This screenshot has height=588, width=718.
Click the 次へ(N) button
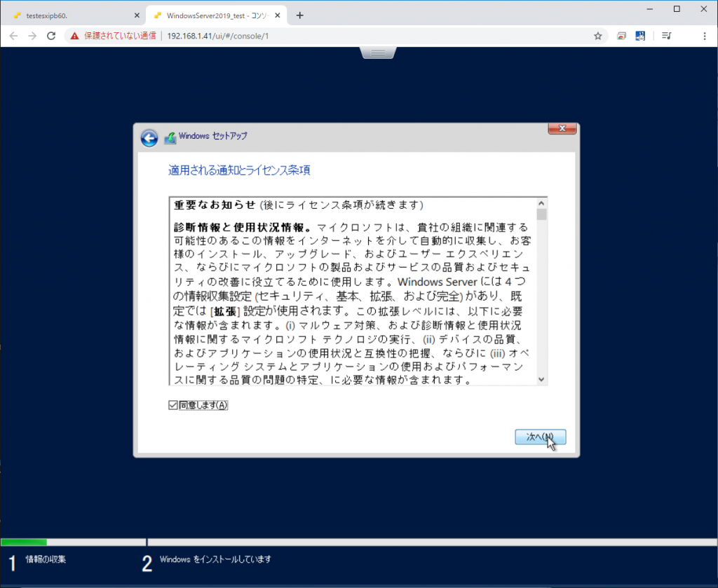[541, 437]
